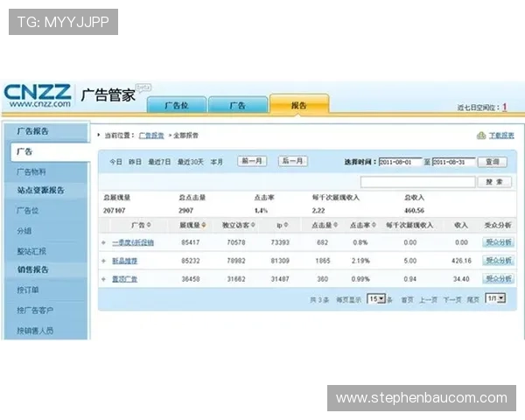Go to 下一页 in pagination
Screen dimensions: 525x420
coord(452,300)
